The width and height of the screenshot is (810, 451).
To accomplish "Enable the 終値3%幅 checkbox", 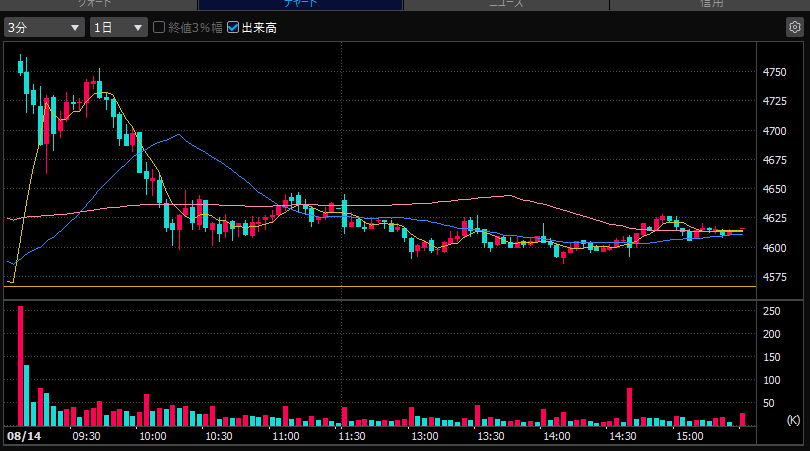I will (159, 27).
